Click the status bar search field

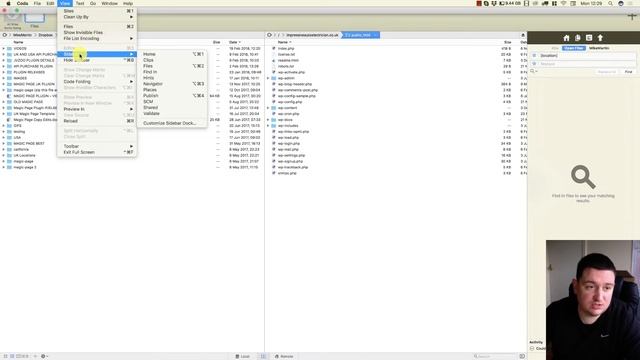[x=495, y=356]
